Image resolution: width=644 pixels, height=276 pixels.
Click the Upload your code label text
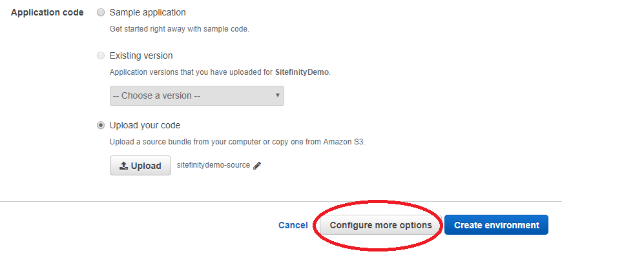pos(145,125)
